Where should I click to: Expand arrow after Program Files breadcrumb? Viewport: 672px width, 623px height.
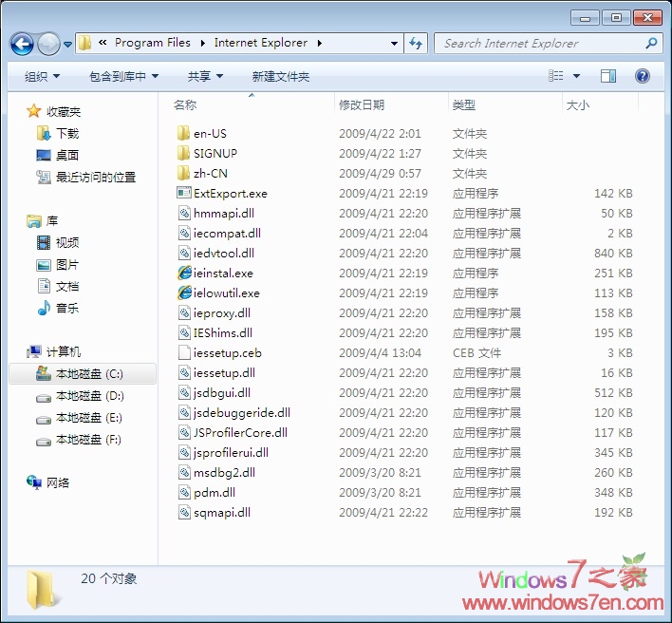click(x=202, y=44)
